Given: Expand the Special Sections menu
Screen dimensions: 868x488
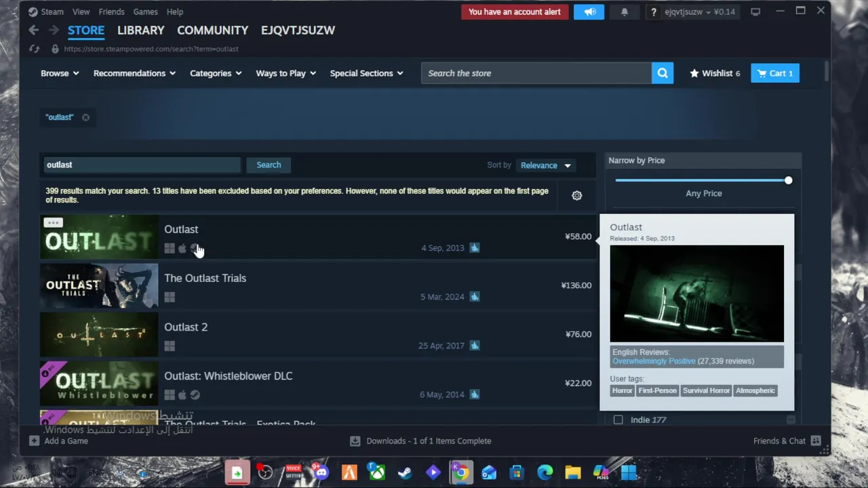Looking at the screenshot, I should (366, 73).
